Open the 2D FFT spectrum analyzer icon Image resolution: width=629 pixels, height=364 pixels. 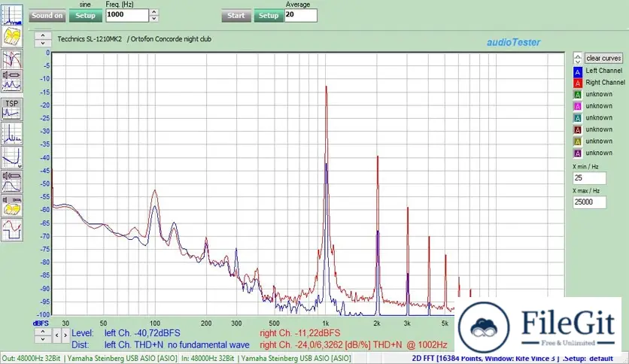[x=11, y=14]
